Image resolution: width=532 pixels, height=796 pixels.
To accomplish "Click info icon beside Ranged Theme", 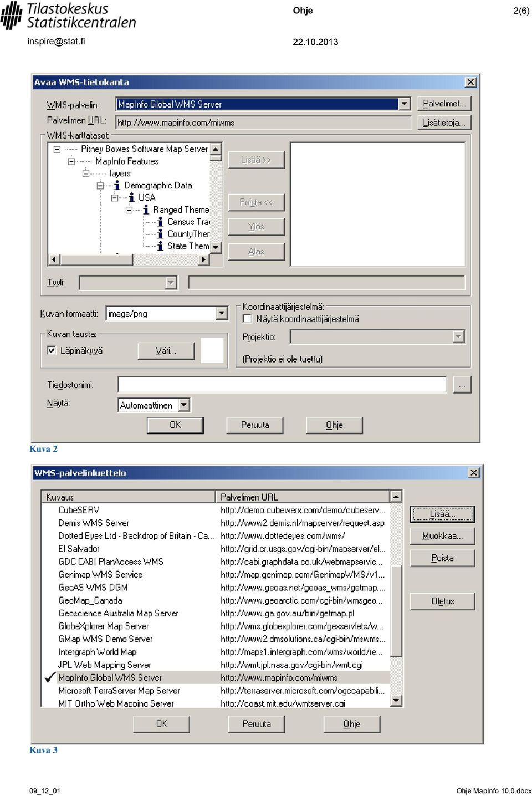I will [x=146, y=210].
